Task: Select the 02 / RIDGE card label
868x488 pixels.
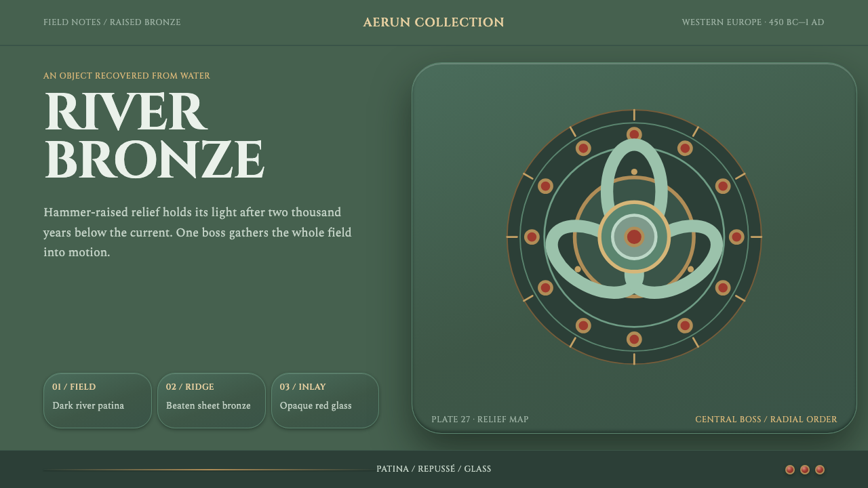Action: (190, 387)
